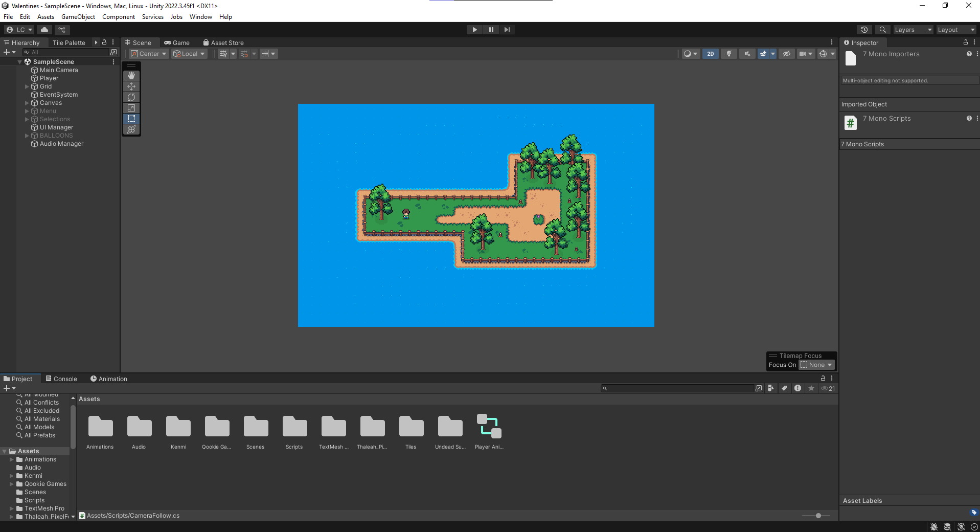This screenshot has height=532, width=980.
Task: Open Mono Importers help icon
Action: 969,54
